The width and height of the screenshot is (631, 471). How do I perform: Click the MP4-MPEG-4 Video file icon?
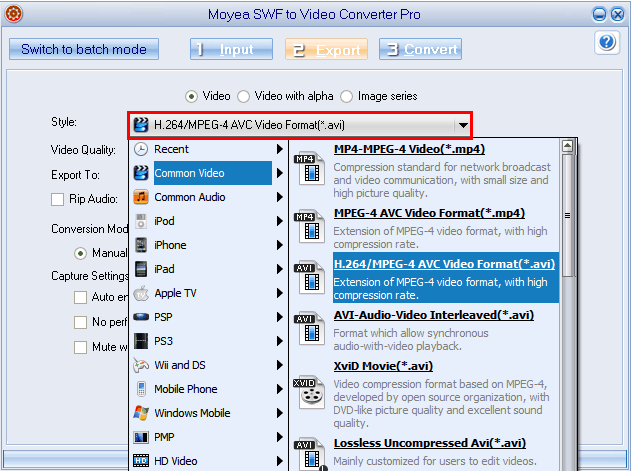pos(310,168)
